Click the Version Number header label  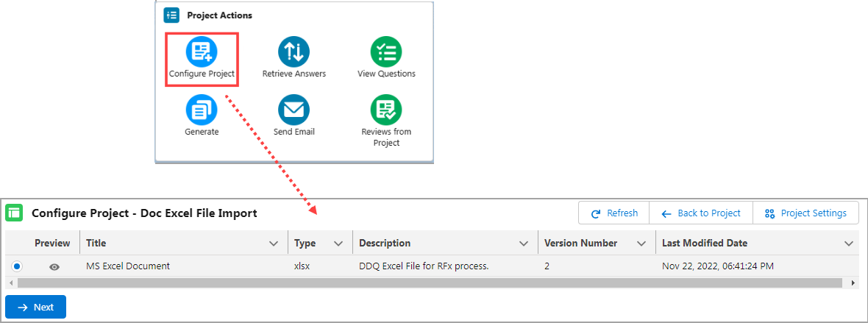coord(580,244)
